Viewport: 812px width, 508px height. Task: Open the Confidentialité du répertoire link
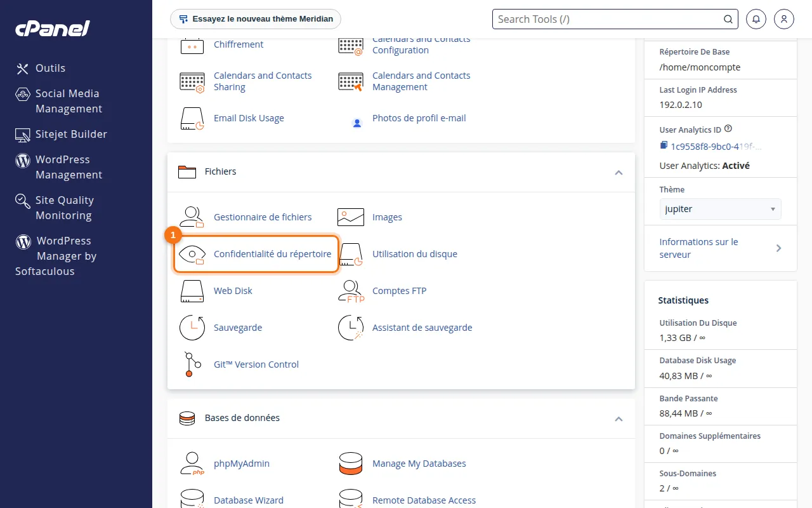272,254
